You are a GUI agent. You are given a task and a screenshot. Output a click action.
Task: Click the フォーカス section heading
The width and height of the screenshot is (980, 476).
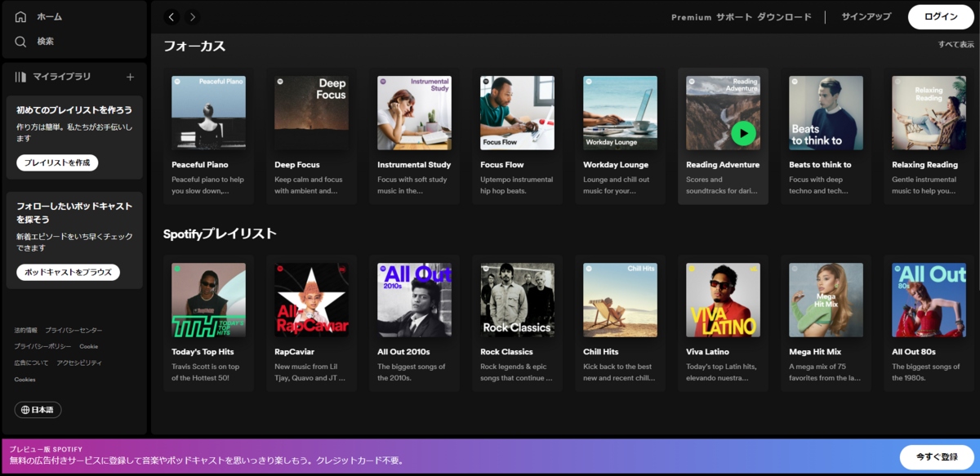pos(194,47)
